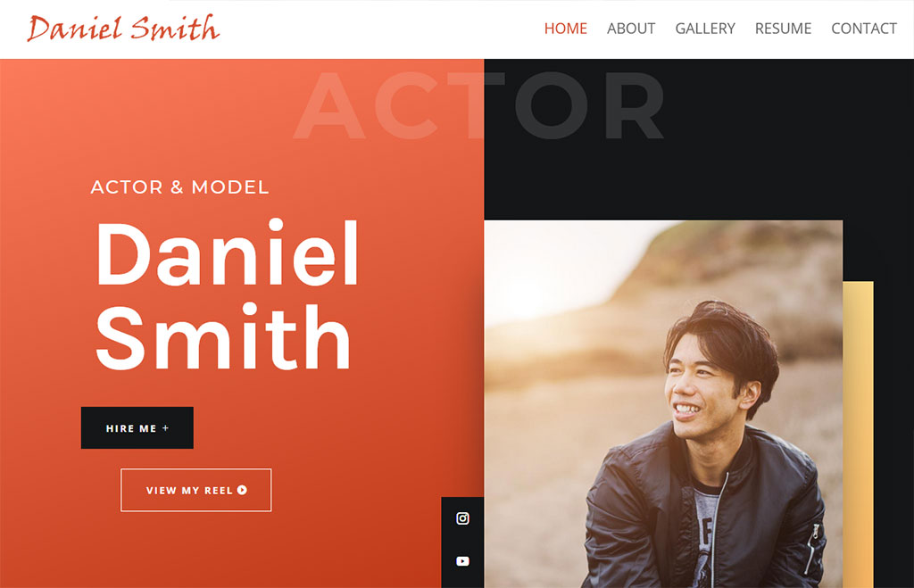
Task: Click the yellow accent block beside the photo
Action: pyautogui.click(x=858, y=435)
